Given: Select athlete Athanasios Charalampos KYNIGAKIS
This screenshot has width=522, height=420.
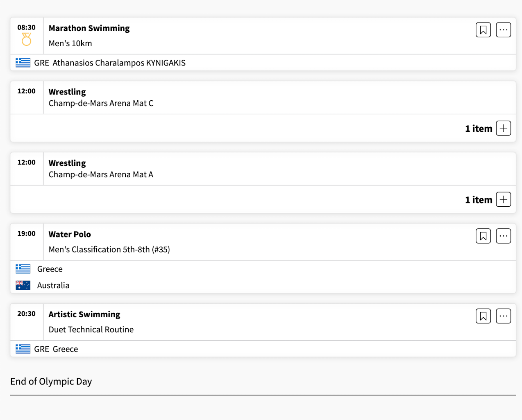Looking at the screenshot, I should coord(119,63).
